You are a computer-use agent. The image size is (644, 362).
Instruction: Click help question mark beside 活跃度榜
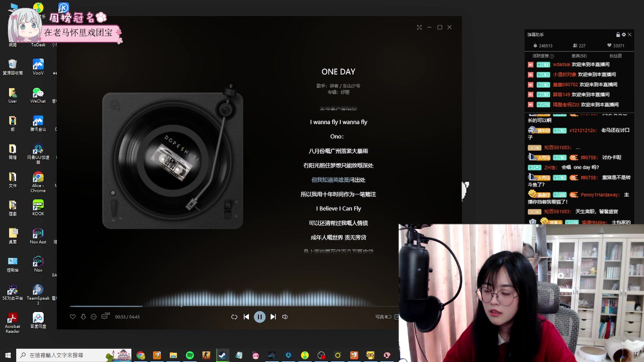point(551,56)
